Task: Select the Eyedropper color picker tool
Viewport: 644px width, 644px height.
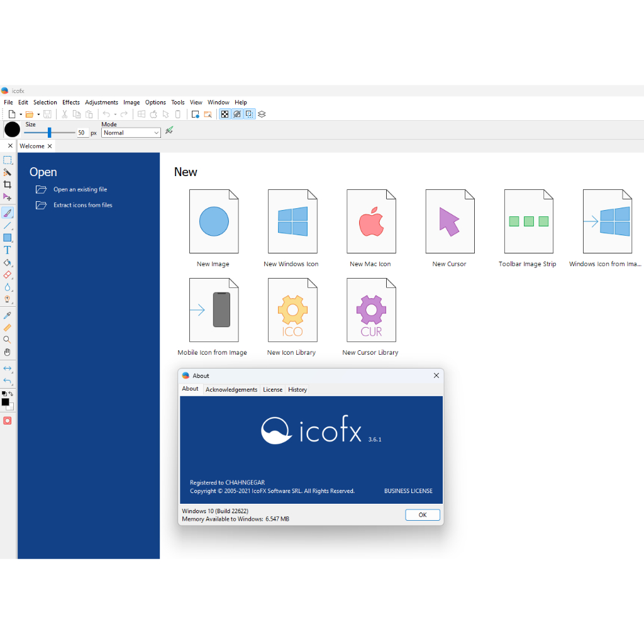Action: pos(8,315)
